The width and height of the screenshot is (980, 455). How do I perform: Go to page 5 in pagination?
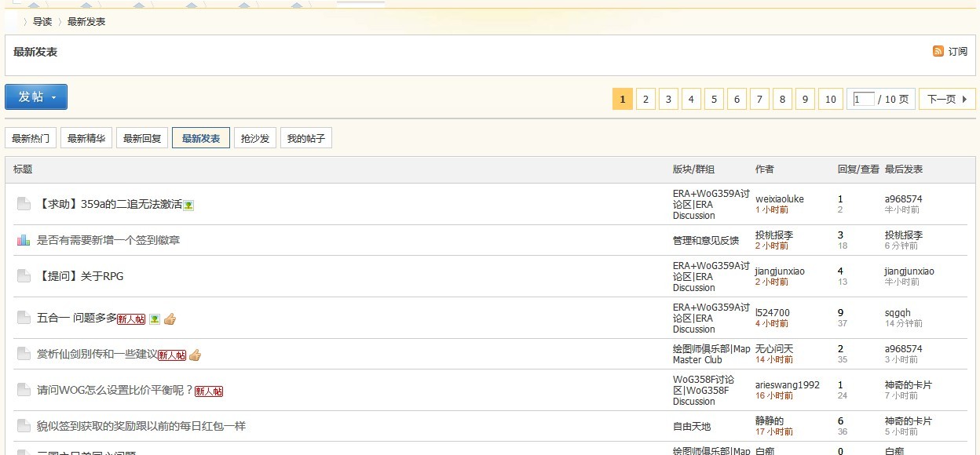714,99
